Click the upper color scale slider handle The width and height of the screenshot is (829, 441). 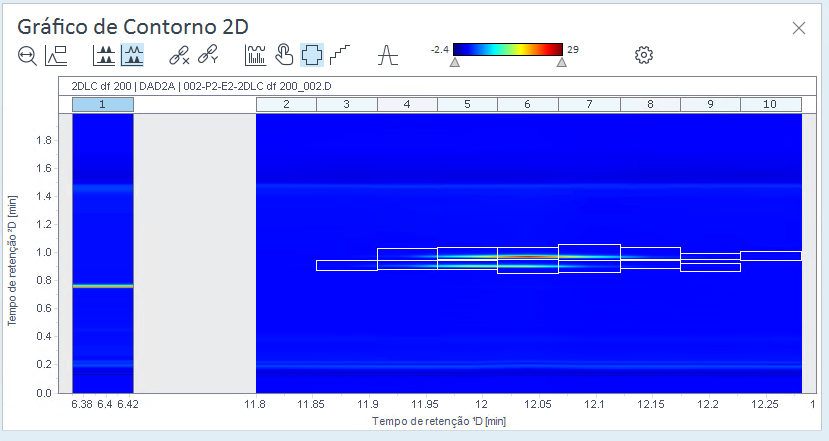point(562,62)
